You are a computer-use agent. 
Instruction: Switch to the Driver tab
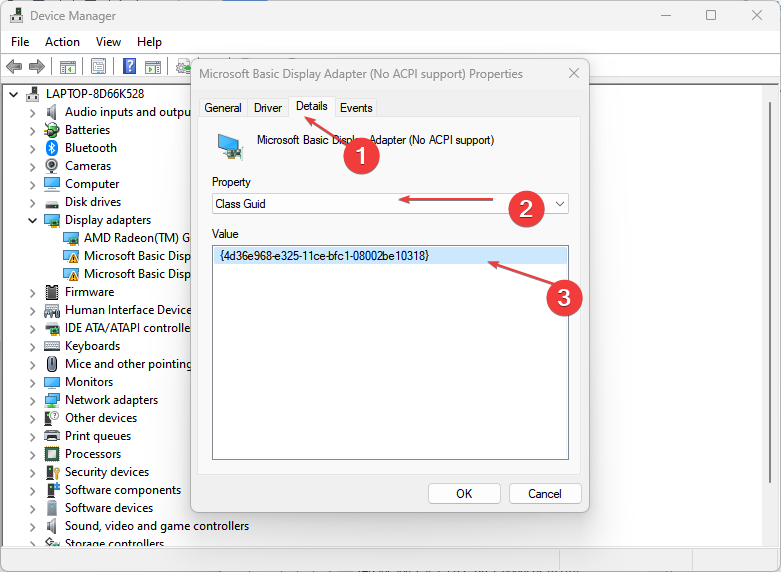pos(268,108)
